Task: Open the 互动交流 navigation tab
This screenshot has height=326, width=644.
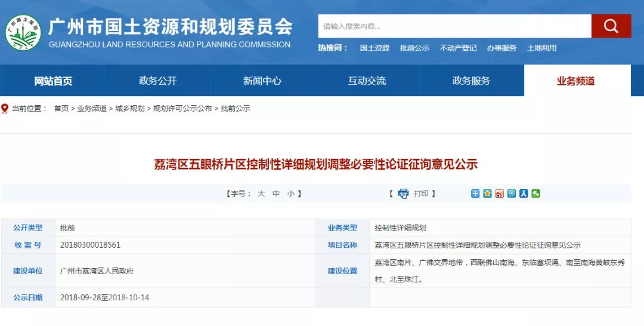Action: (367, 81)
